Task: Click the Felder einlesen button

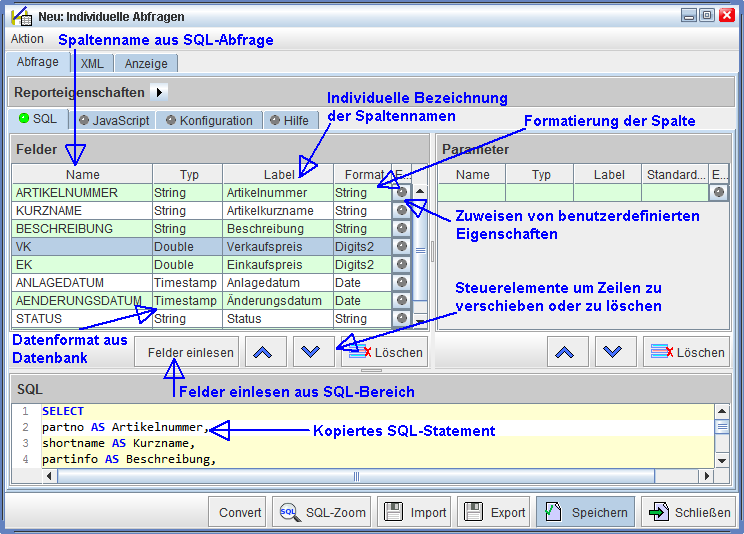Action: (x=191, y=352)
